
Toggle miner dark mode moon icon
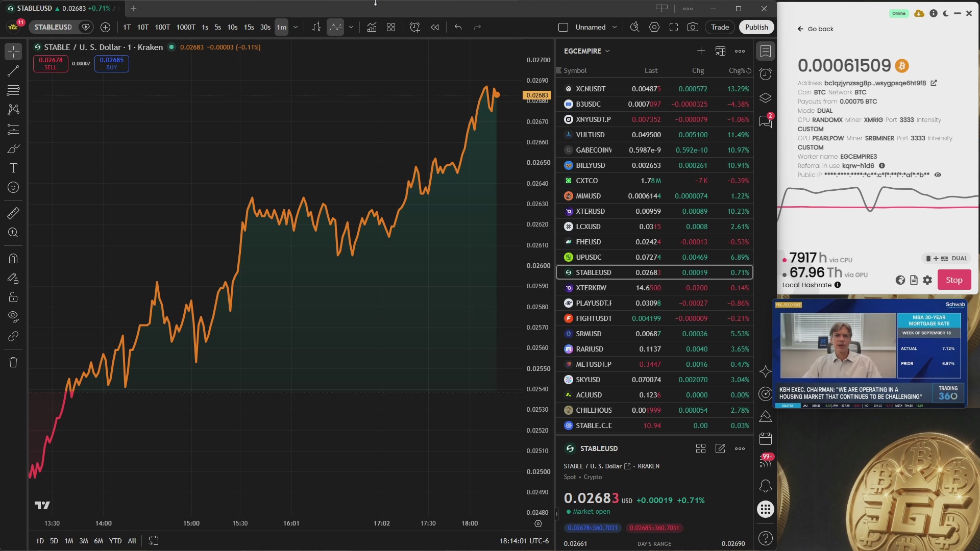[x=946, y=13]
